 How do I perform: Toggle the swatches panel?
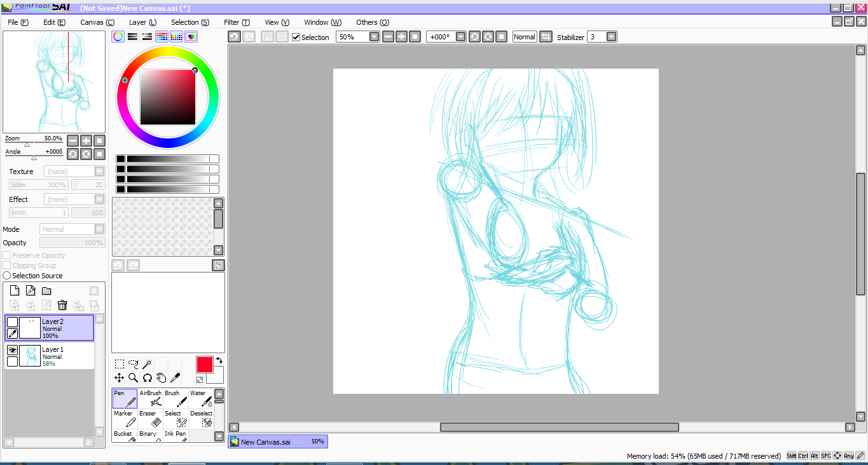tap(177, 37)
